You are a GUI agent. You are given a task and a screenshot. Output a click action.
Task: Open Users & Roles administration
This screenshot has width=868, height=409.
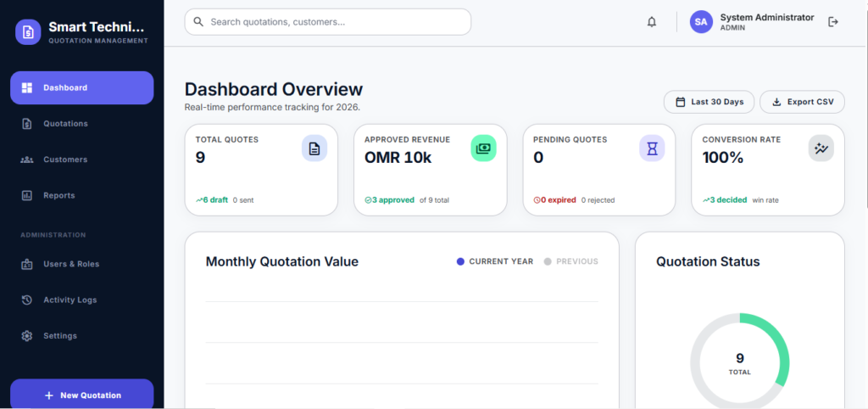pos(82,265)
